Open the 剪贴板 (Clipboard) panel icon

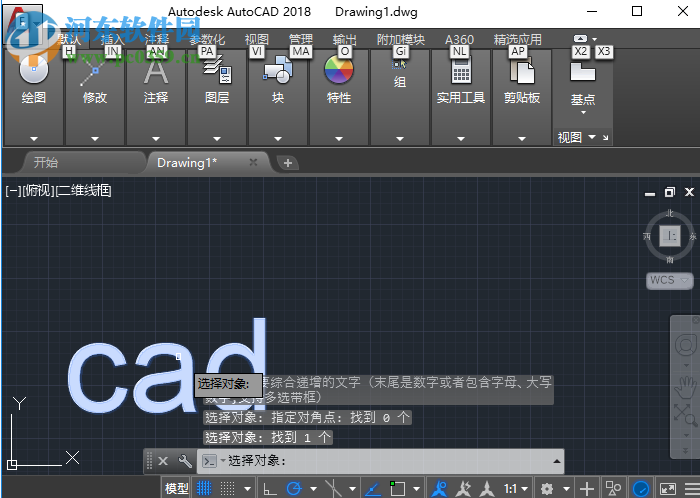pyautogui.click(x=522, y=71)
